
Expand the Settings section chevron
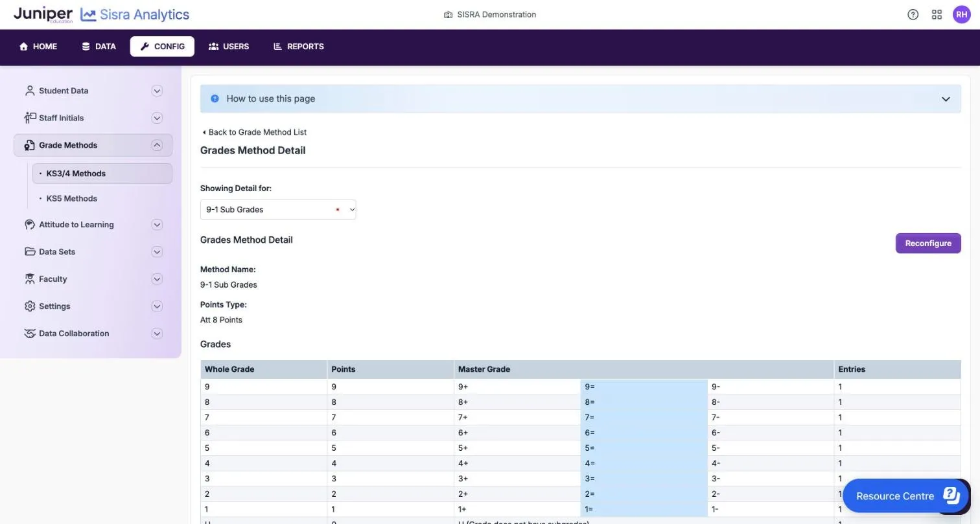157,306
